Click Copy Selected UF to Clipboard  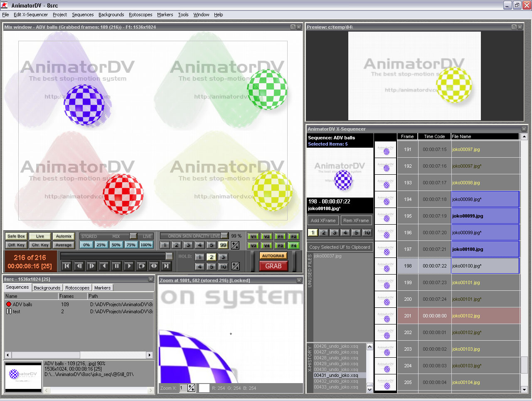point(340,247)
